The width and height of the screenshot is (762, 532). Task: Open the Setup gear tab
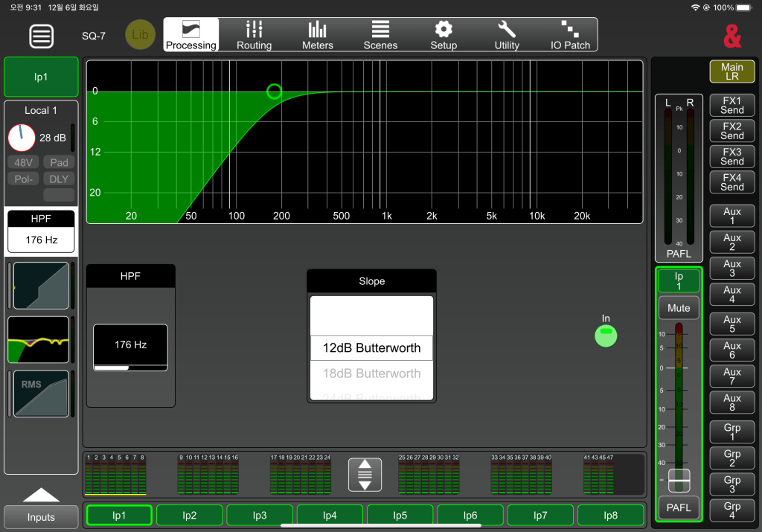444,35
